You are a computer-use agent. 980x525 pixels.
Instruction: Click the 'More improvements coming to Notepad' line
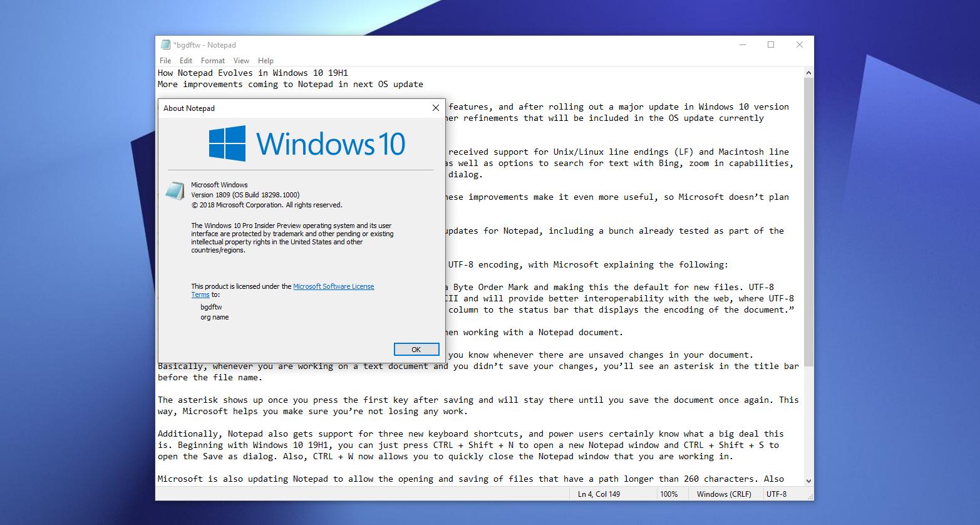(x=291, y=84)
